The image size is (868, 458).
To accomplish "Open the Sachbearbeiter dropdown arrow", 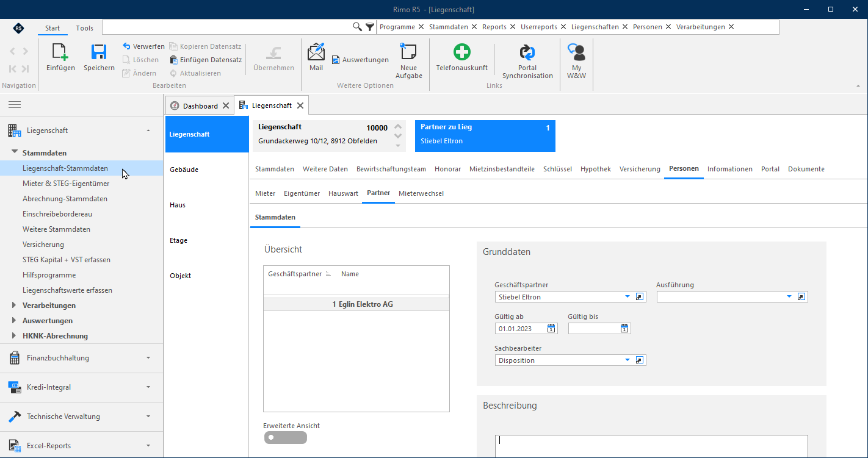I will point(627,360).
